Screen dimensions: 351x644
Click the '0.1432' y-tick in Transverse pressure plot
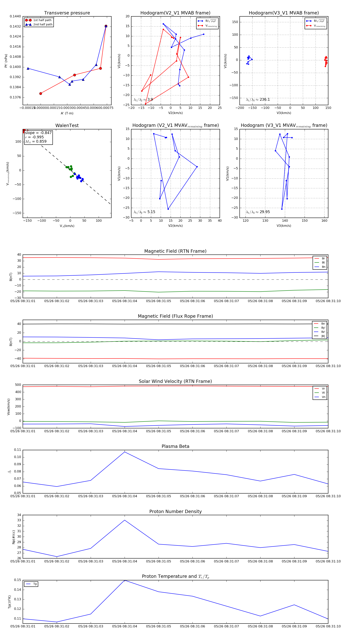[15, 27]
